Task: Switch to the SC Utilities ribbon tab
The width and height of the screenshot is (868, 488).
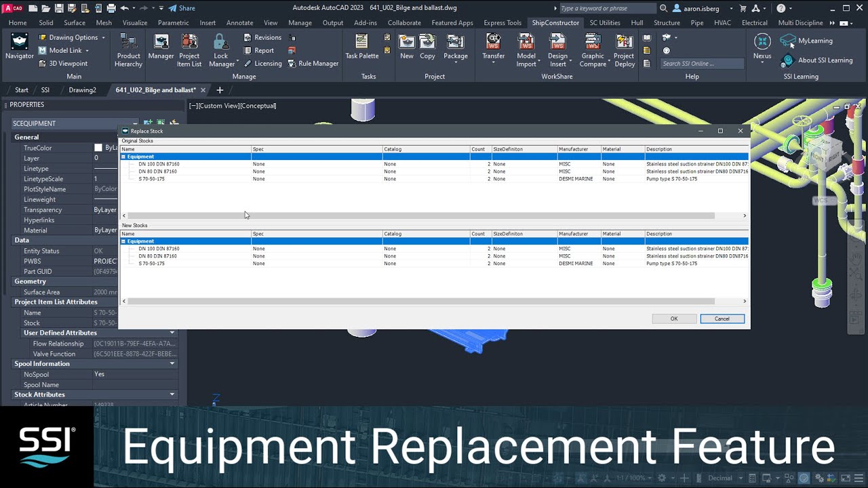Action: click(605, 22)
